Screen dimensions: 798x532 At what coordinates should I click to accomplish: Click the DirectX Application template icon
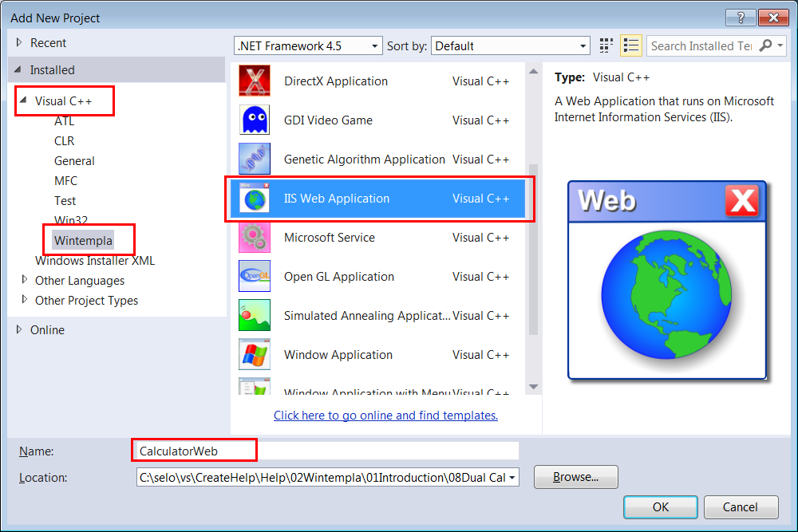click(x=255, y=81)
